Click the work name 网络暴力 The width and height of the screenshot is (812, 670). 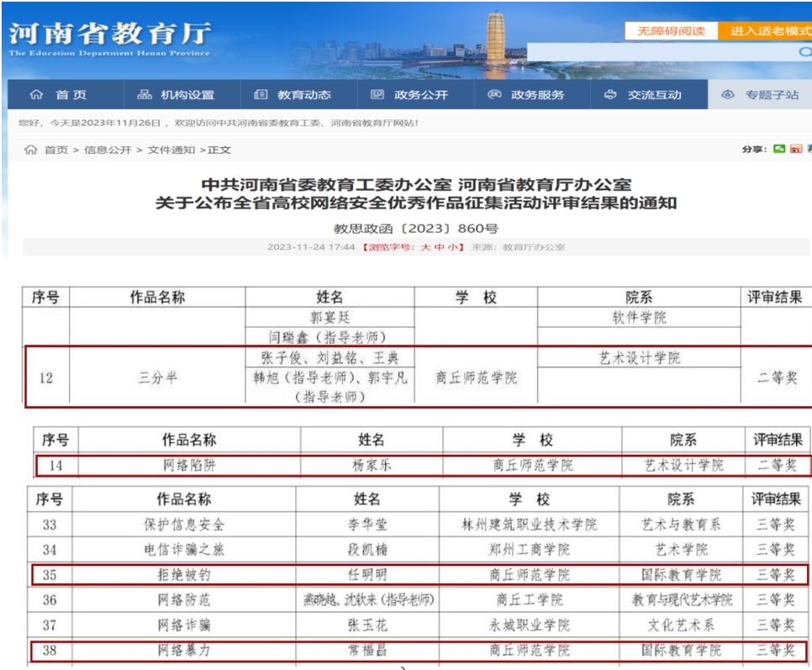(x=184, y=651)
